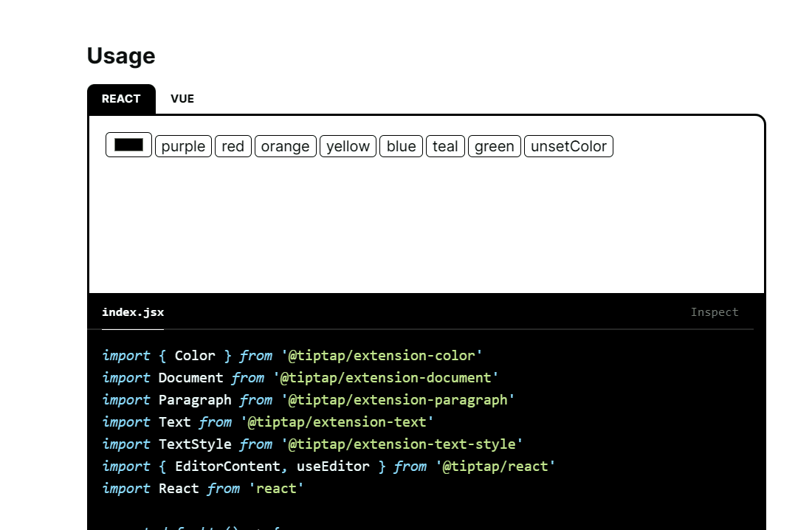Click the TextStyle import line

pyautogui.click(x=310, y=444)
